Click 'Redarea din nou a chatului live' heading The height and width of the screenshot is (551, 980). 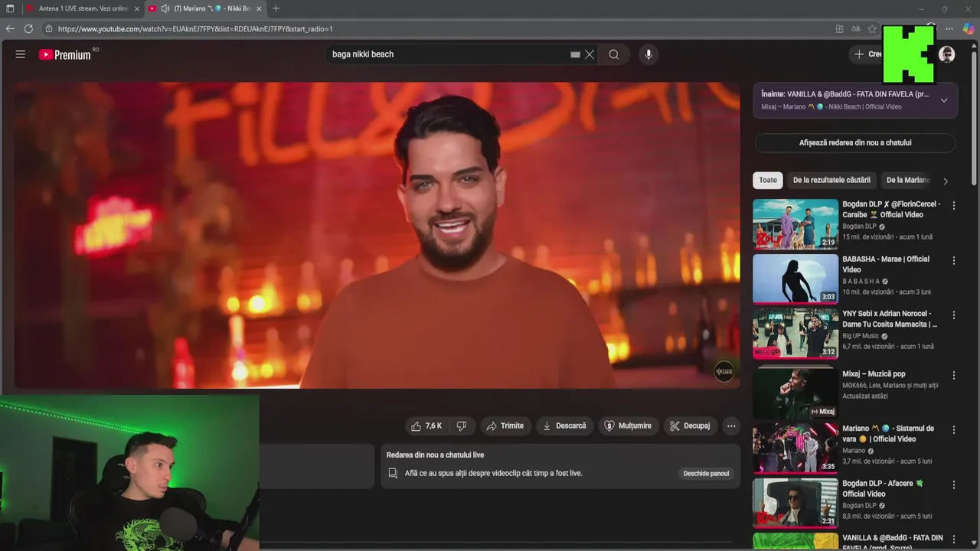[x=435, y=455]
